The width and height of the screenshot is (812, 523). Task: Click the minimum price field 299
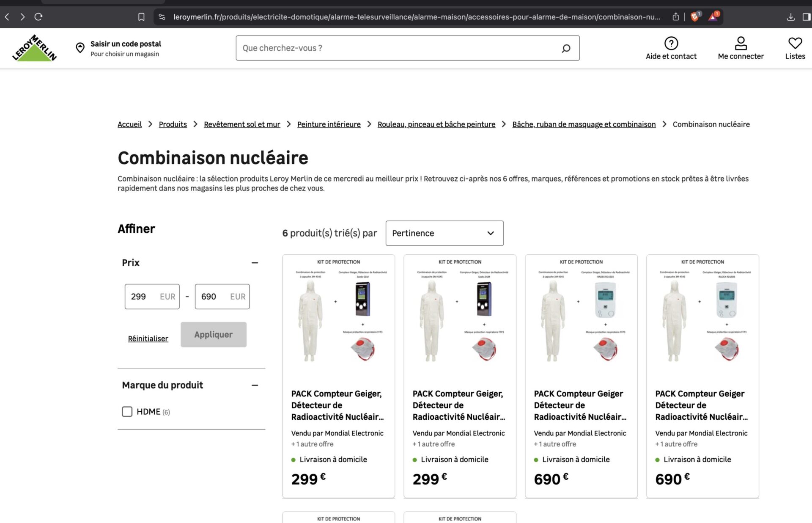144,297
